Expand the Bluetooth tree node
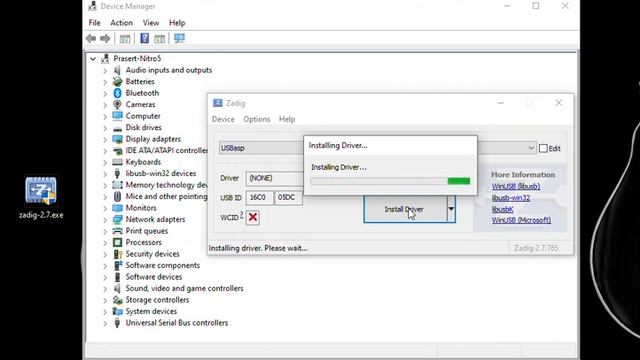Viewport: 640px width, 360px height. 105,93
